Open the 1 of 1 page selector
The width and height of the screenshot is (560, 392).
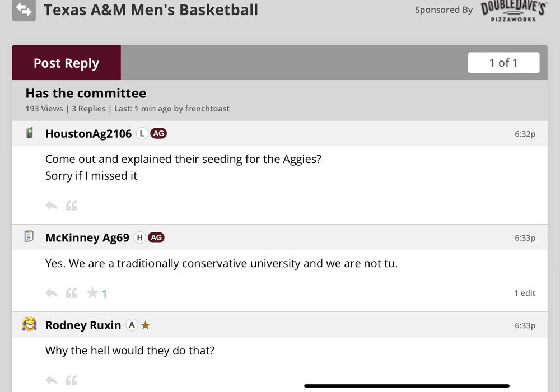(x=503, y=63)
